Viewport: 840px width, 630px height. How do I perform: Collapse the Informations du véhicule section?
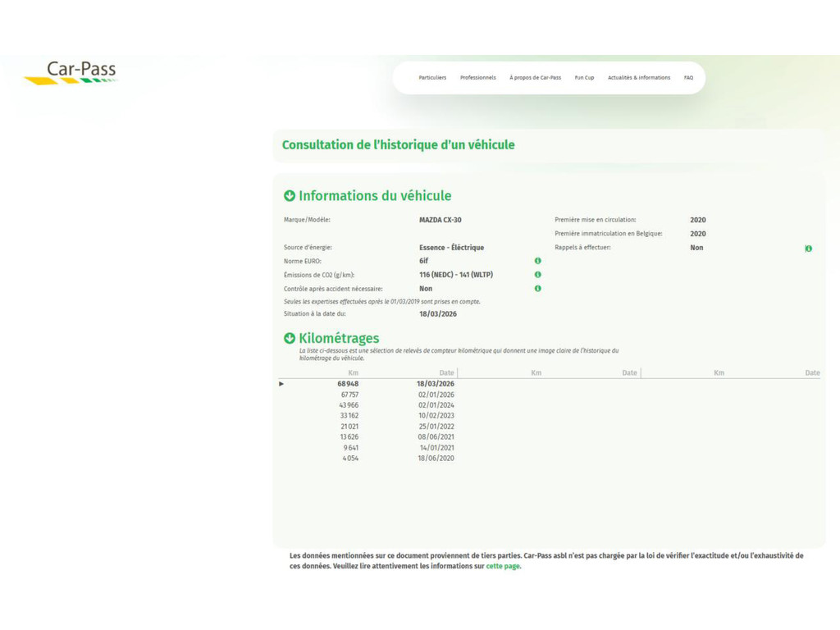[290, 196]
